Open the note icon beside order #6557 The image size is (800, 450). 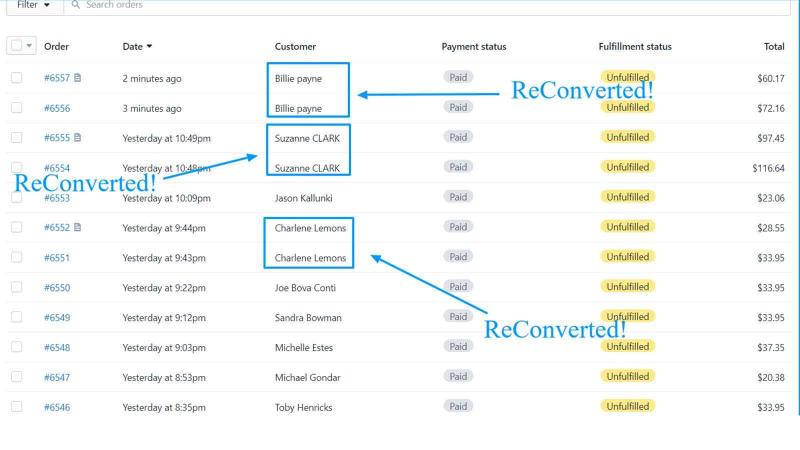coord(78,78)
